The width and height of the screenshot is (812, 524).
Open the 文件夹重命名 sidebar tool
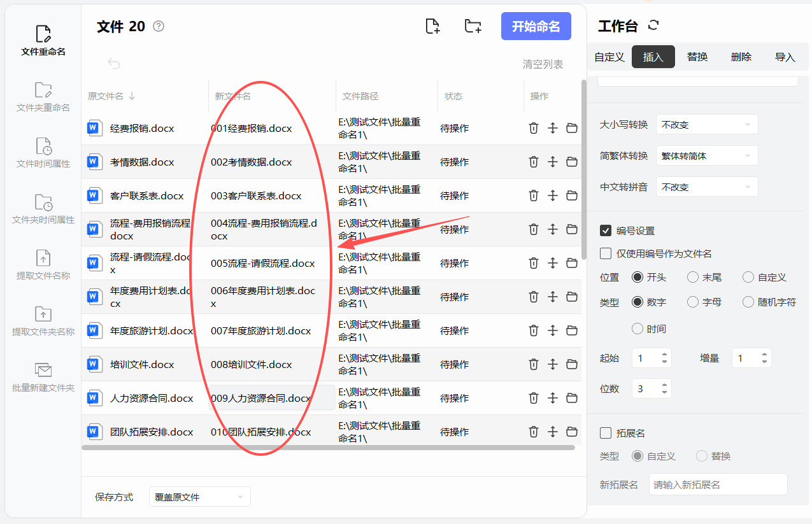(x=43, y=96)
